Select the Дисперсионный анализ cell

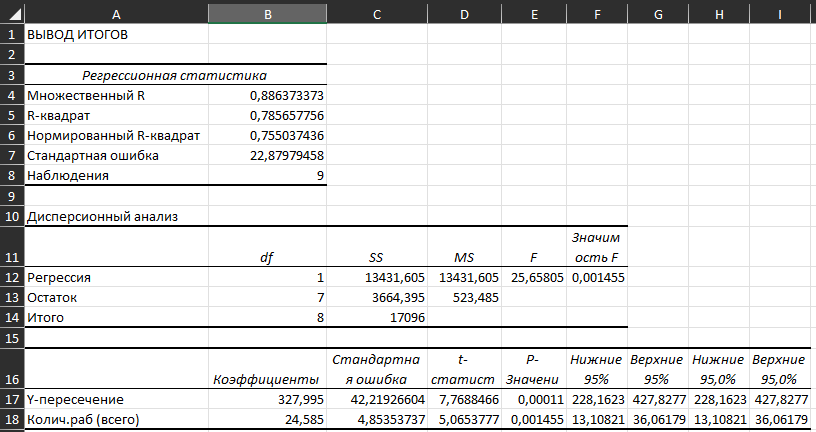(x=115, y=215)
